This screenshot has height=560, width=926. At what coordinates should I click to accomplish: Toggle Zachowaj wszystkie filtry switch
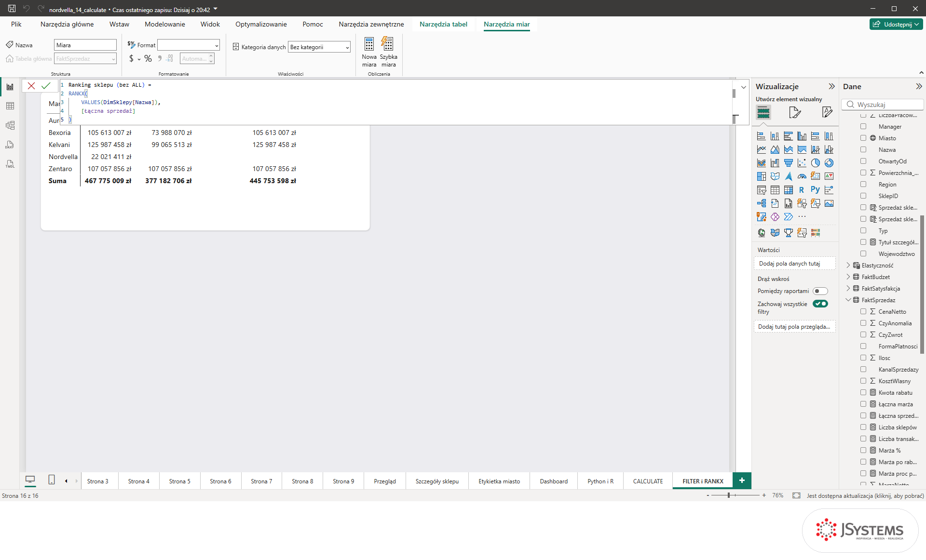(x=820, y=304)
